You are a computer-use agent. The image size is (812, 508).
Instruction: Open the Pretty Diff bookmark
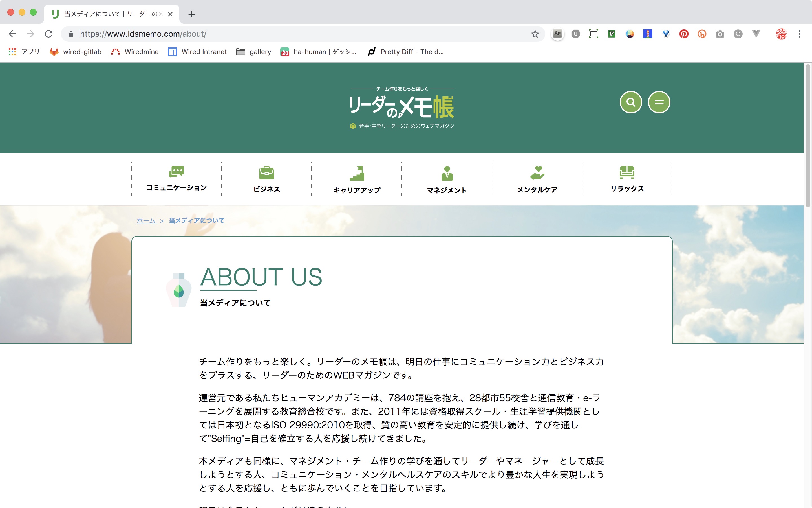405,52
